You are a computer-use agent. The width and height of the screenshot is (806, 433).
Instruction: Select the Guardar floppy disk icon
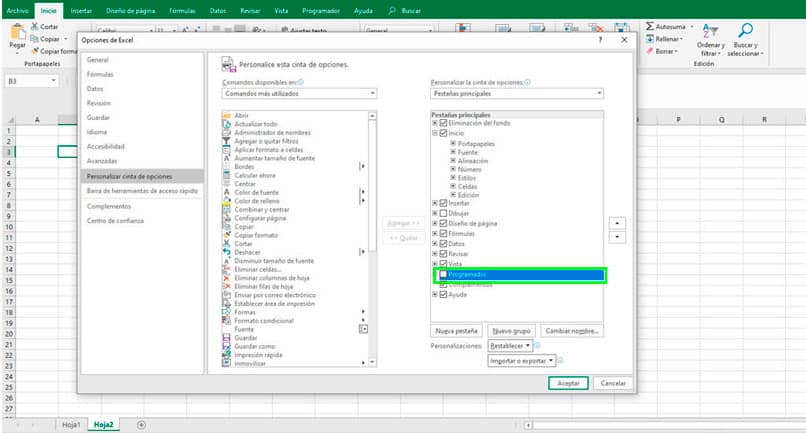tap(226, 338)
